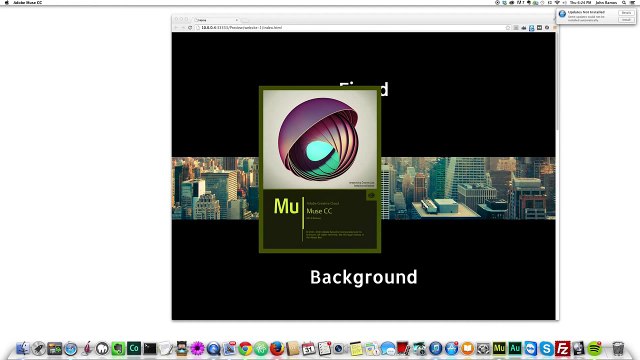Launch Launchpad rocket icon in dock
The width and height of the screenshot is (640, 360).
[39, 348]
